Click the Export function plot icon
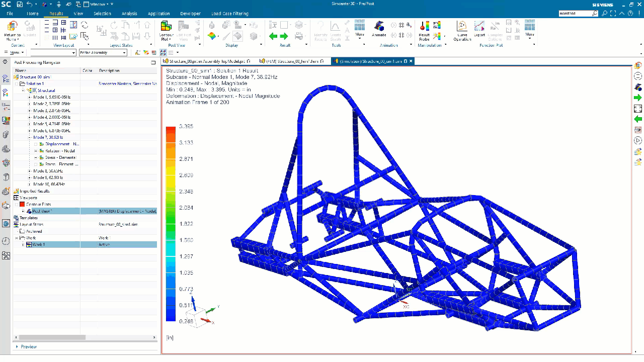 pos(479,26)
